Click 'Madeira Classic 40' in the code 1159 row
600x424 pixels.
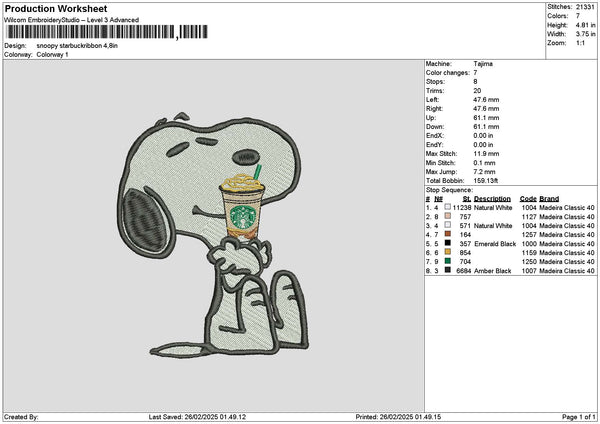[567, 253]
